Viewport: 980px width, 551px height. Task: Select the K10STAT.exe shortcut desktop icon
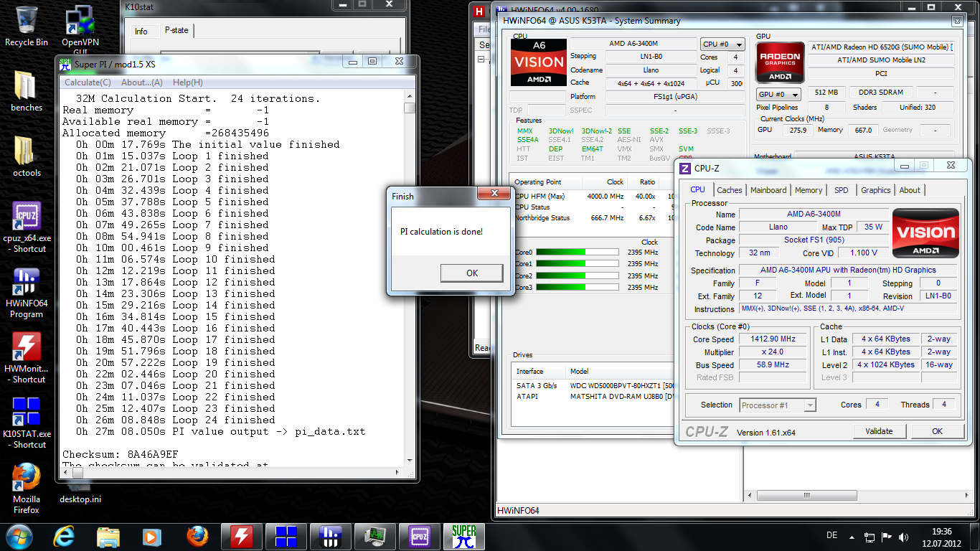pyautogui.click(x=27, y=423)
